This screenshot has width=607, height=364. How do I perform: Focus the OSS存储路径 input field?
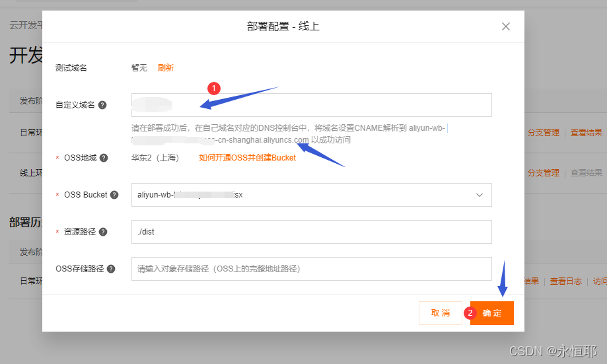[312, 269]
